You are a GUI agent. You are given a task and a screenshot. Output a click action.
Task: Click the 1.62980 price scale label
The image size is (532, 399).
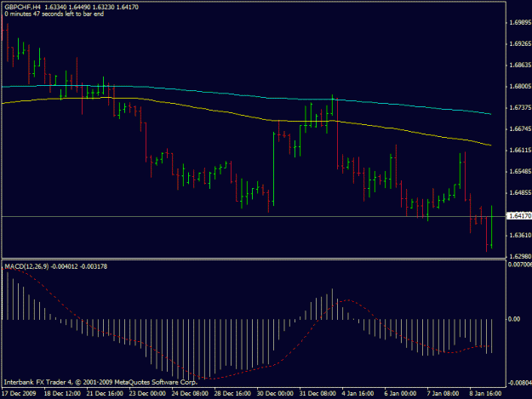(x=520, y=256)
